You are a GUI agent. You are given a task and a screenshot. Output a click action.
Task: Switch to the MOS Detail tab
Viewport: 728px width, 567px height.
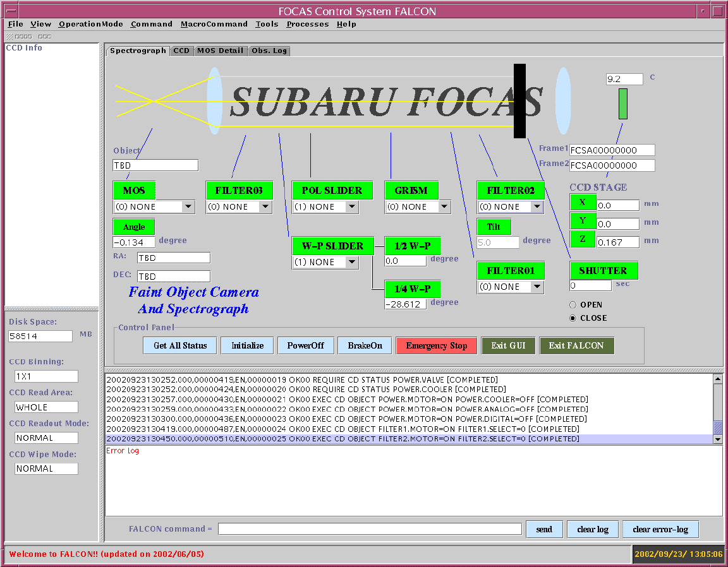(220, 51)
